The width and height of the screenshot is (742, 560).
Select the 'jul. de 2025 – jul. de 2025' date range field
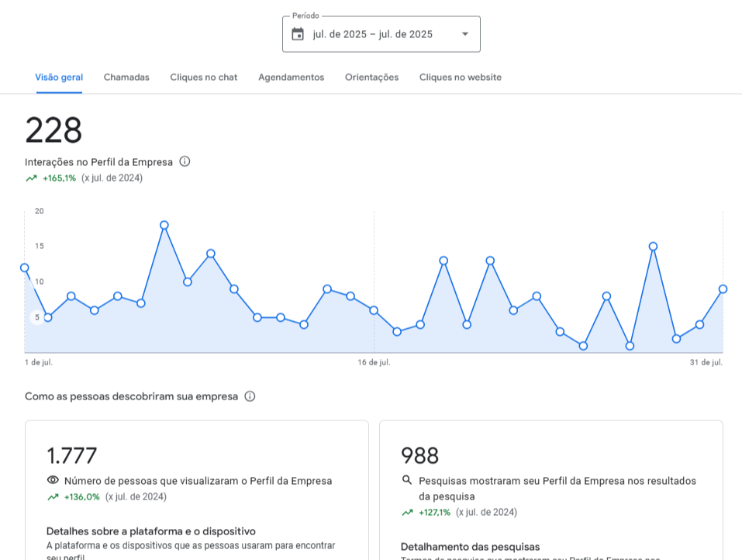pos(373,34)
